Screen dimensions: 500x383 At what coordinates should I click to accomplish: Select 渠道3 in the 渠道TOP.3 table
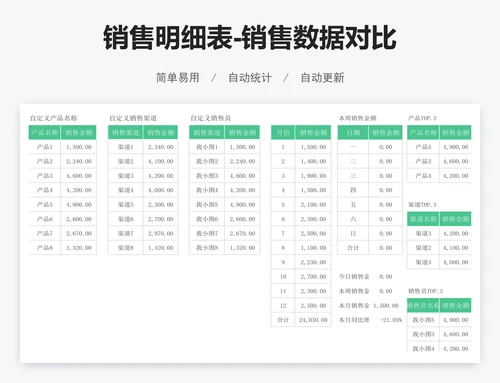pyautogui.click(x=423, y=233)
